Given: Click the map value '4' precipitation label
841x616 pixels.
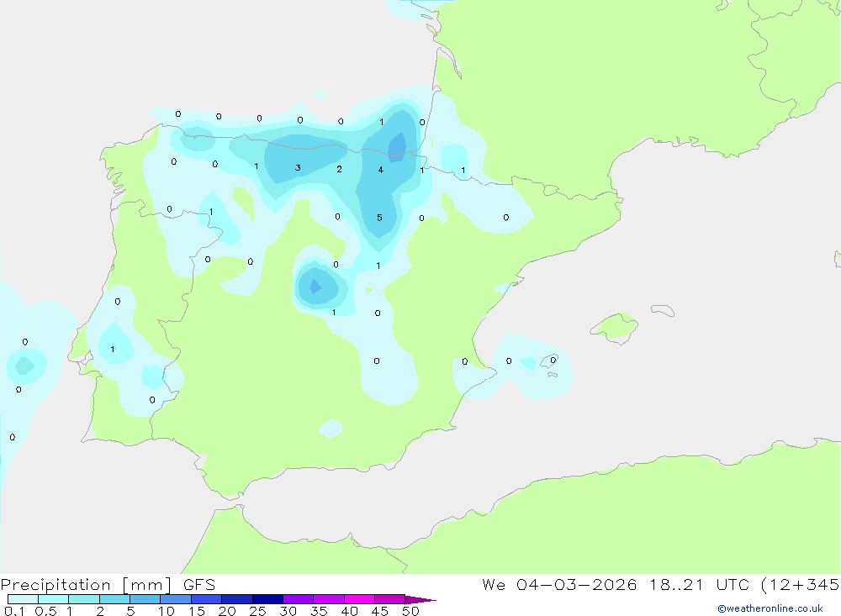Looking at the screenshot, I should point(381,170).
